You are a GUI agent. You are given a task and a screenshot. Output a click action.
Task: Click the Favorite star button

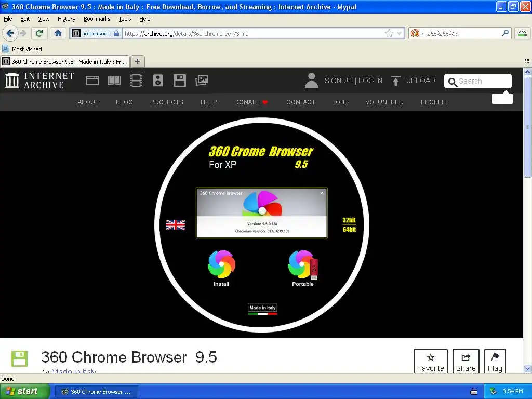coord(431,362)
